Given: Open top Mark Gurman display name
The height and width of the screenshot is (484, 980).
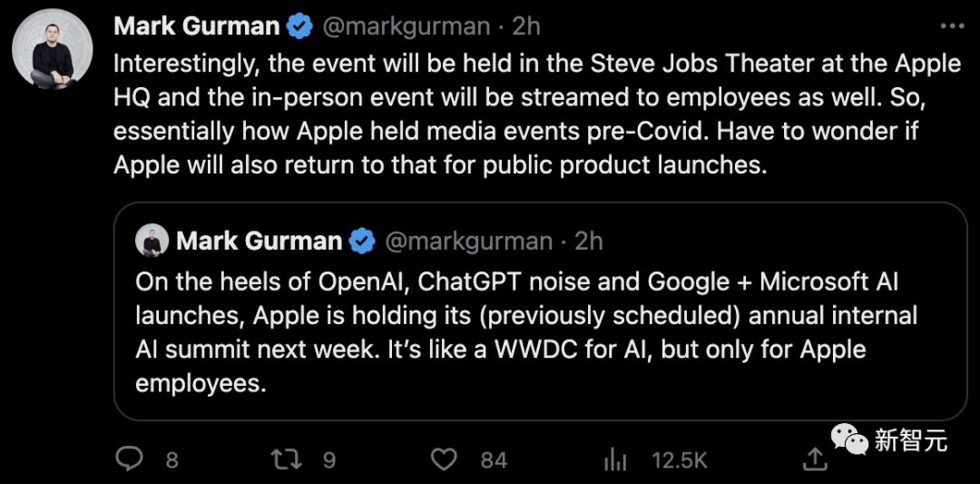Looking at the screenshot, I should (196, 26).
